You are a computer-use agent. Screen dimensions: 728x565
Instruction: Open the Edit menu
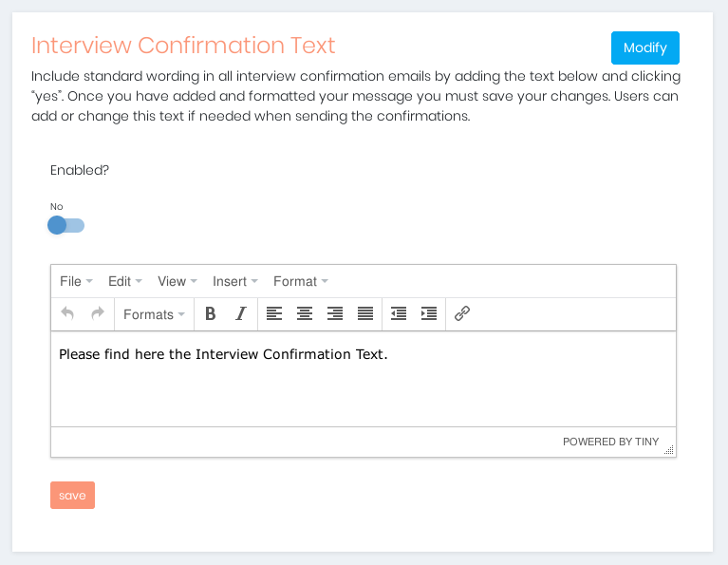click(124, 281)
